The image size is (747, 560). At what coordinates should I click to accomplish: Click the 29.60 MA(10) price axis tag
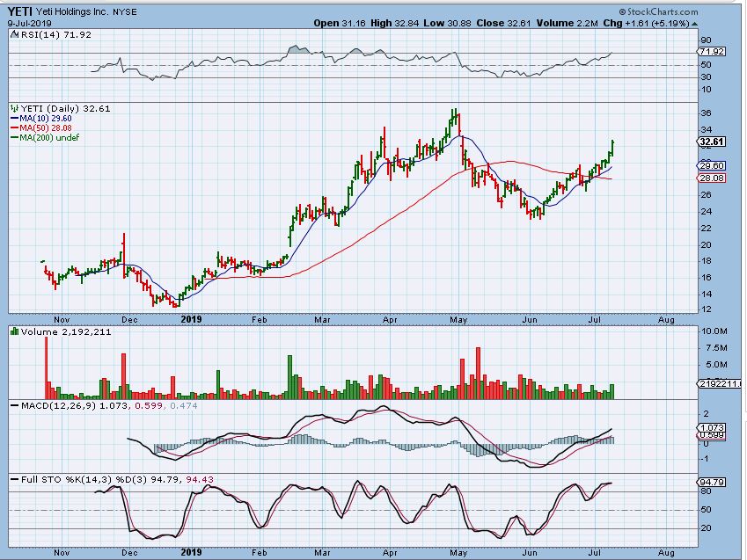(x=711, y=165)
